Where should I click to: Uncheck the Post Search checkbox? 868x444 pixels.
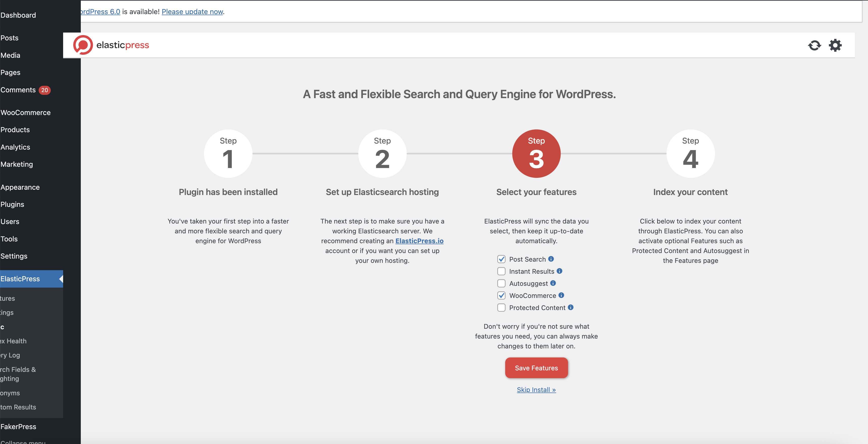(502, 259)
